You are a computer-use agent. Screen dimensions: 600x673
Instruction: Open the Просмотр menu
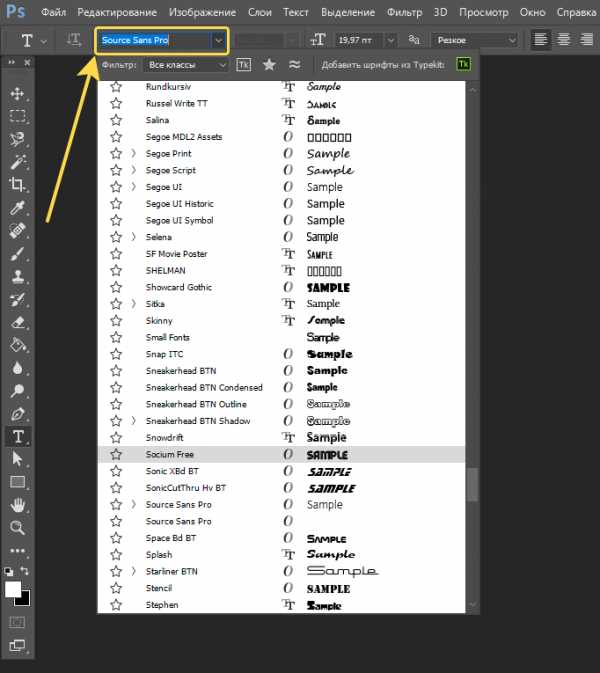pyautogui.click(x=484, y=12)
